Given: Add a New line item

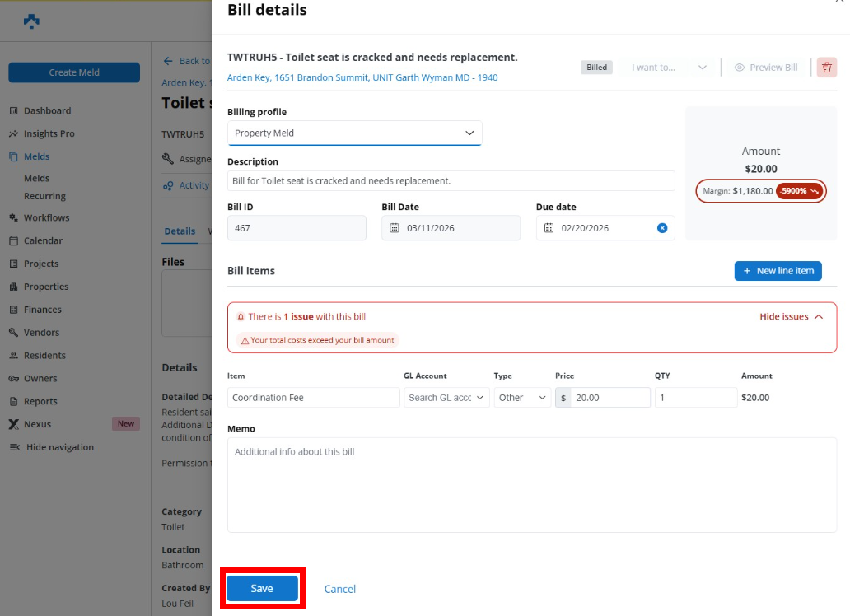Looking at the screenshot, I should pos(778,271).
